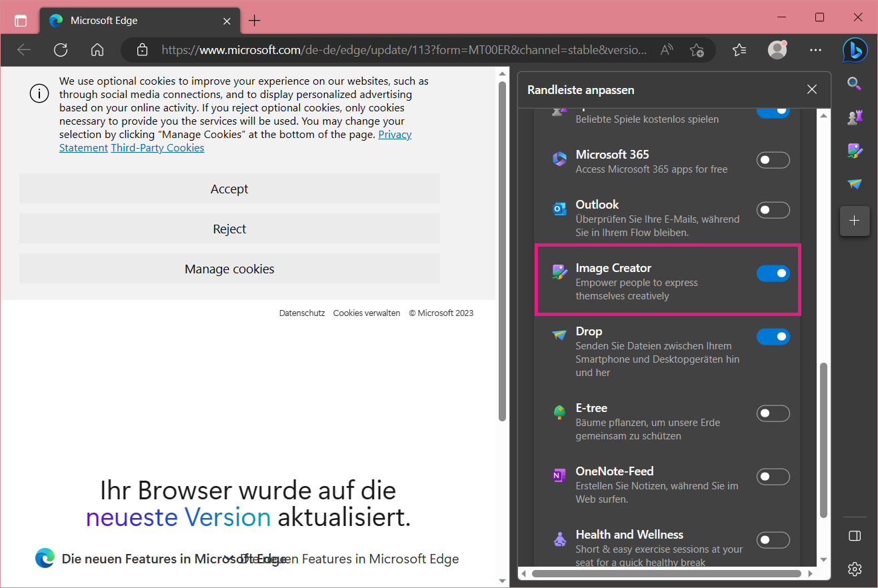Viewport: 878px width, 588px height.
Task: Click the Cookies verwalten footer link
Action: pyautogui.click(x=367, y=313)
